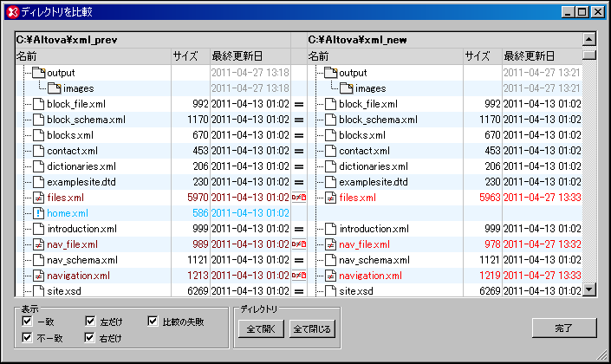Select contact.xml in the right pane
The image size is (611, 364).
pos(364,151)
